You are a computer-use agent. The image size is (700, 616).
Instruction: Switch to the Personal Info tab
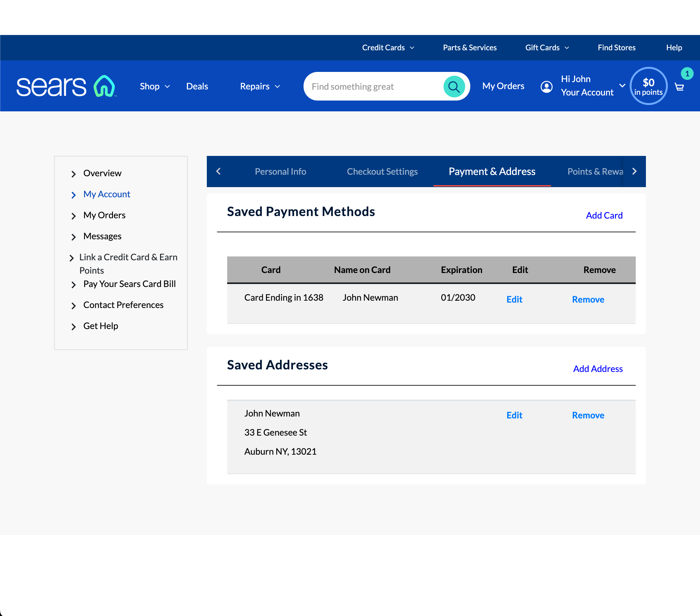point(281,171)
